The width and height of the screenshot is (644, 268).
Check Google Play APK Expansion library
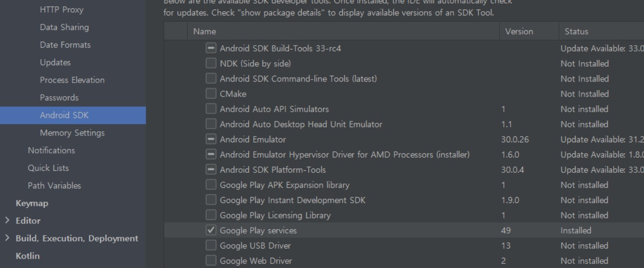click(211, 184)
